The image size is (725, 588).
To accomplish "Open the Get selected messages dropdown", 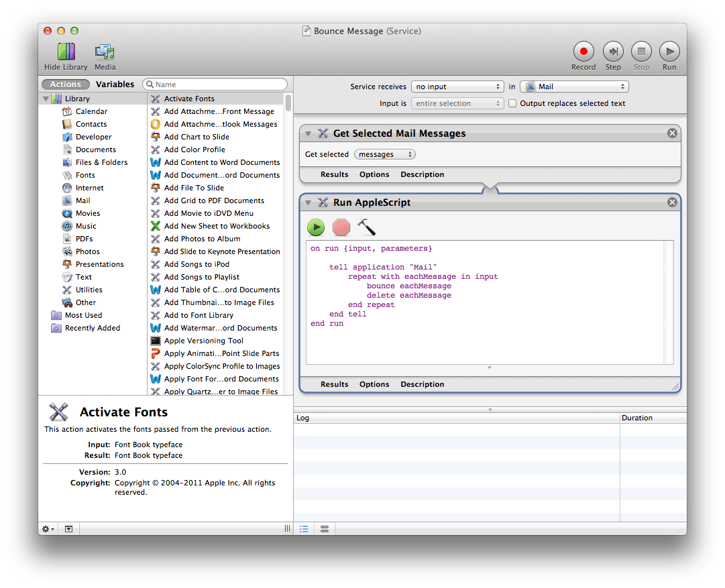I will point(385,154).
